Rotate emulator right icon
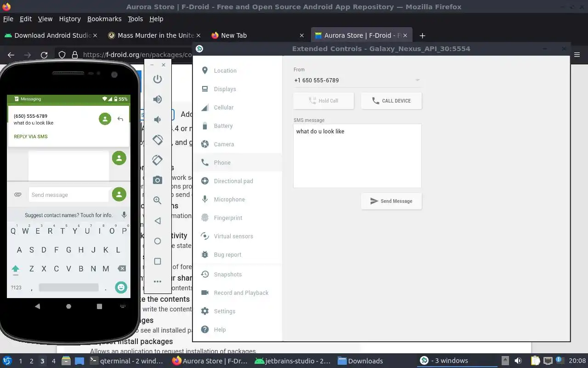The image size is (588, 368). (x=158, y=160)
